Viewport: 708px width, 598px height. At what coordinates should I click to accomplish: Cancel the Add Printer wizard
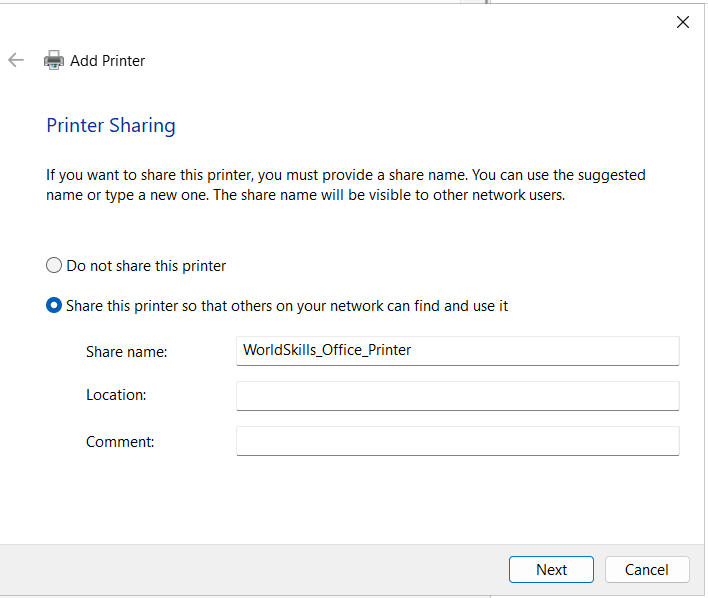pyautogui.click(x=647, y=570)
